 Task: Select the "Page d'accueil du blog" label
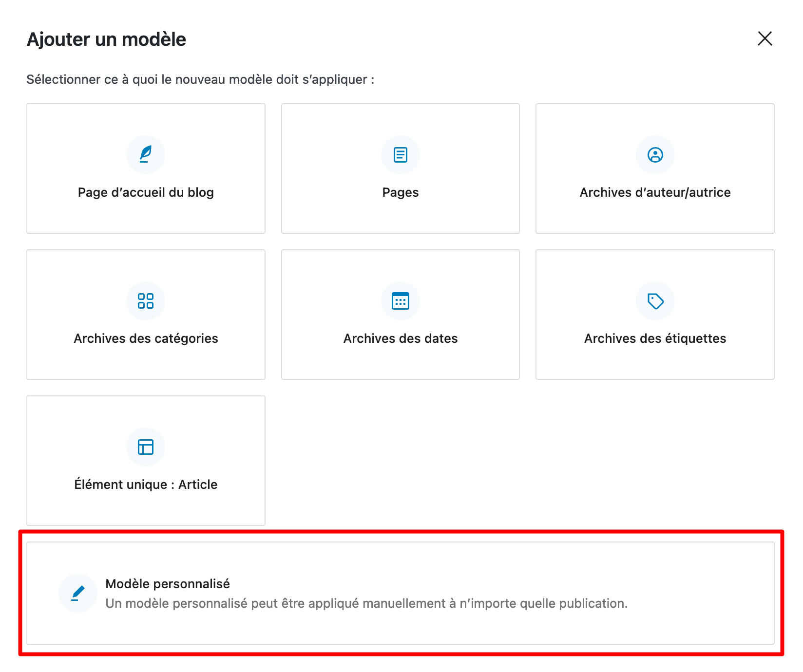(x=146, y=192)
